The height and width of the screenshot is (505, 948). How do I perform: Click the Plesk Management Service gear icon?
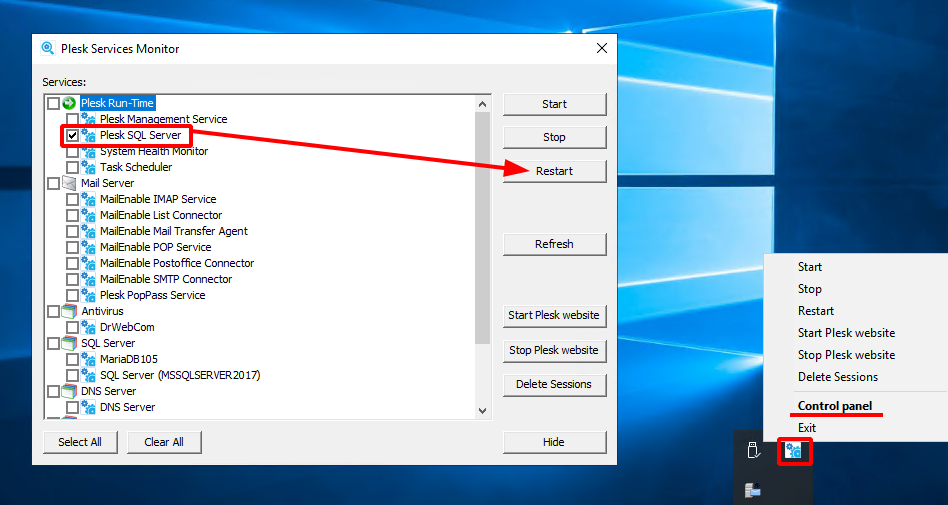pos(88,119)
